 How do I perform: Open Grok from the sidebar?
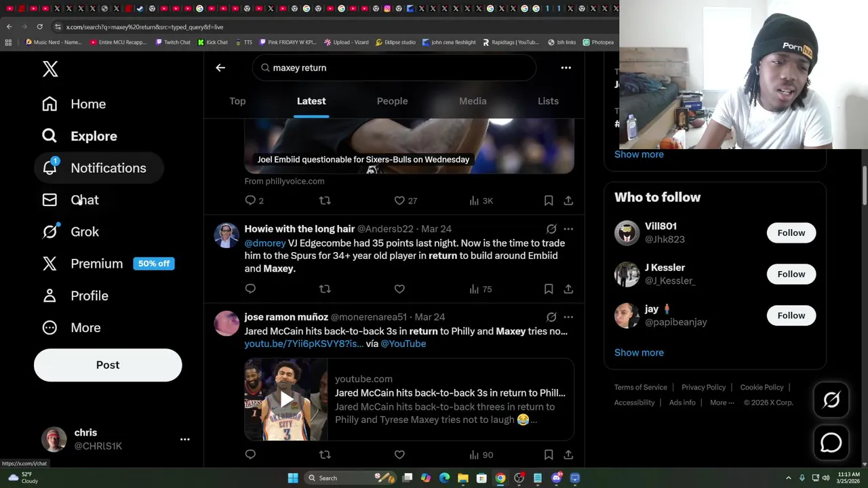click(x=71, y=232)
